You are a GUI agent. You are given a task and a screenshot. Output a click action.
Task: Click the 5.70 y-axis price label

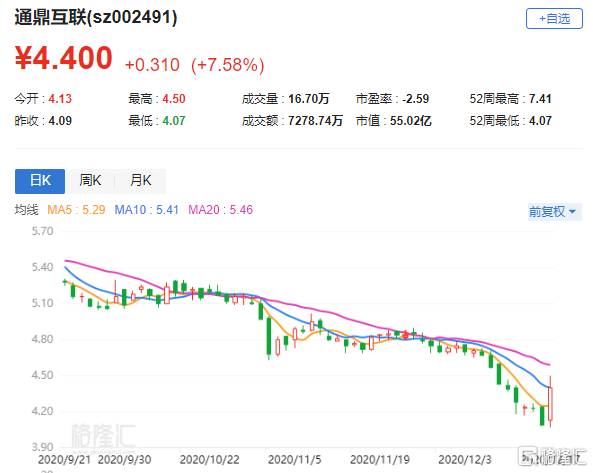[42, 231]
